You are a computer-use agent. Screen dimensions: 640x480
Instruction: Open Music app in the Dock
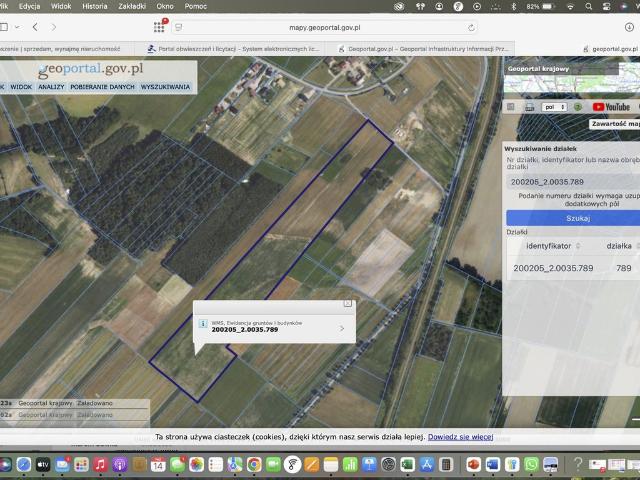pos(100,465)
